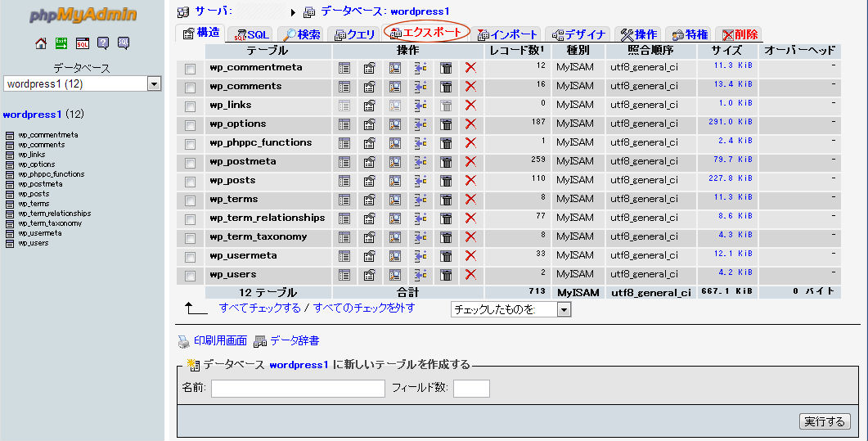Focus the フィールド数 input field
The width and height of the screenshot is (868, 441).
click(x=471, y=389)
